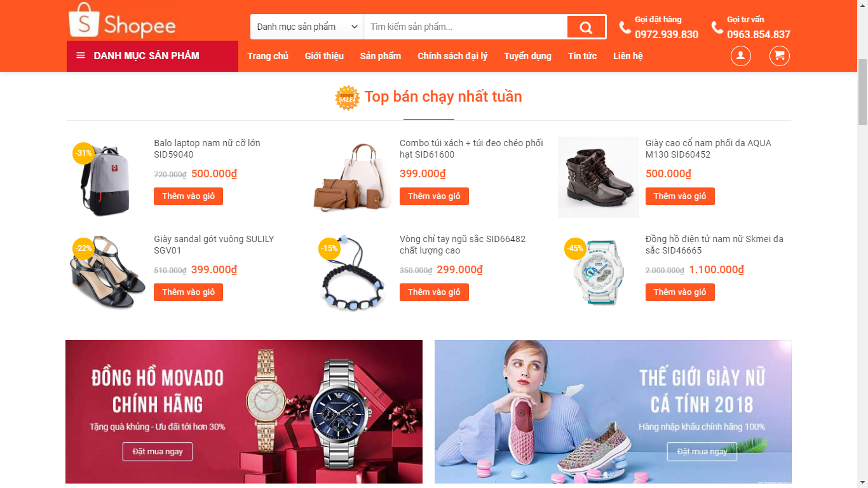Open the user account icon
Viewport: 868px width, 488px height.
click(x=740, y=56)
